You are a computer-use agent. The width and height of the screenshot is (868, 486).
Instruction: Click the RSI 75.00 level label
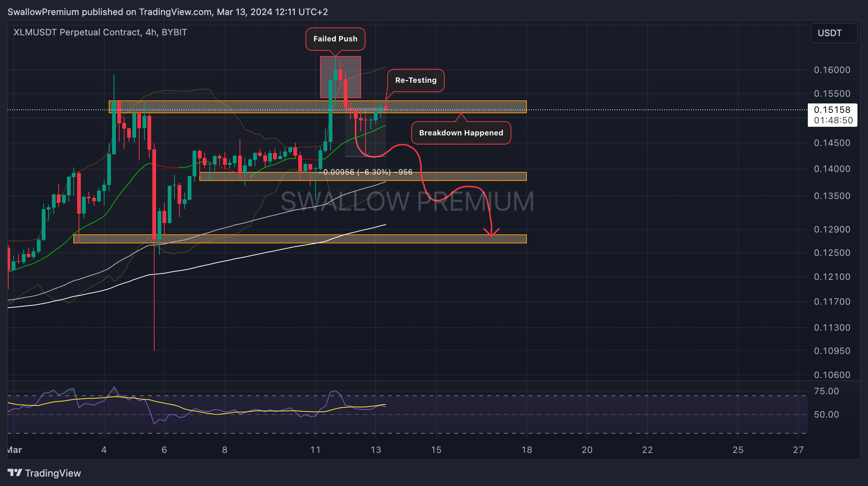point(827,391)
